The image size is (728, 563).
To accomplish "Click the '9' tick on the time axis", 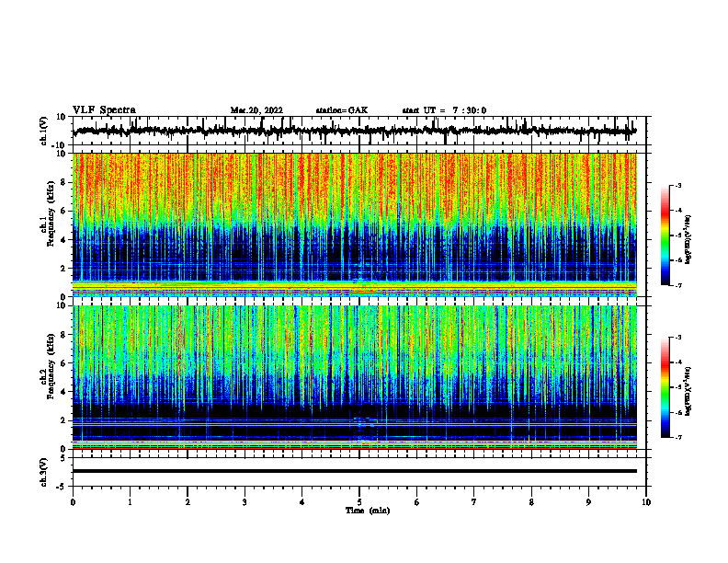I will [x=588, y=502].
